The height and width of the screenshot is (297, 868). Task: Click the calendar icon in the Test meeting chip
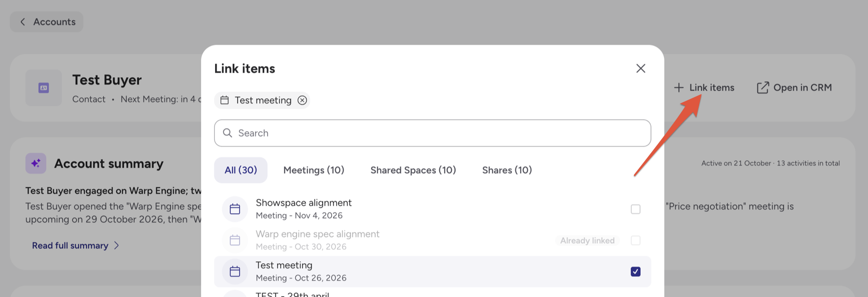tap(225, 100)
